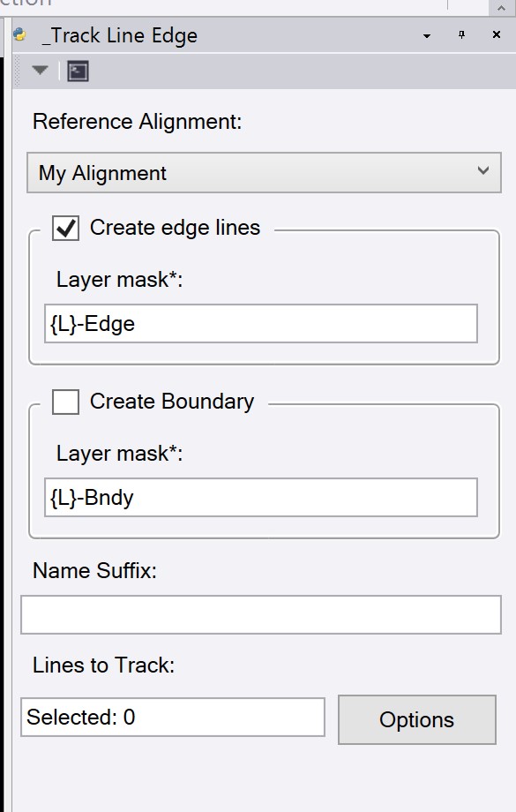Open the Options button
Screen dimensions: 516x812
click(417, 720)
